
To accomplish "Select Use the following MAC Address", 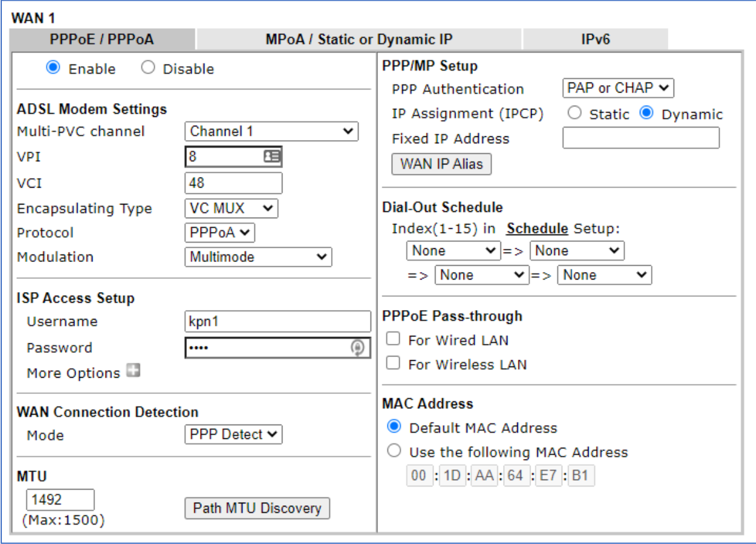I will pyautogui.click(x=394, y=451).
